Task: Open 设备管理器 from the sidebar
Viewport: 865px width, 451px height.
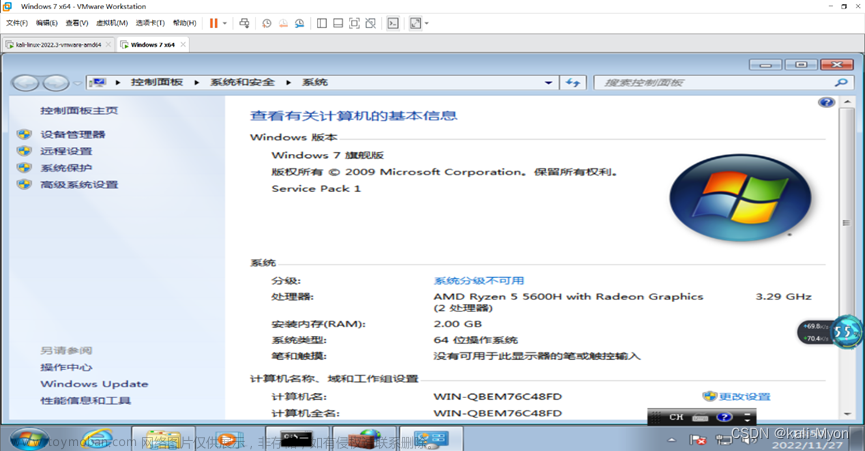Action: tap(72, 134)
